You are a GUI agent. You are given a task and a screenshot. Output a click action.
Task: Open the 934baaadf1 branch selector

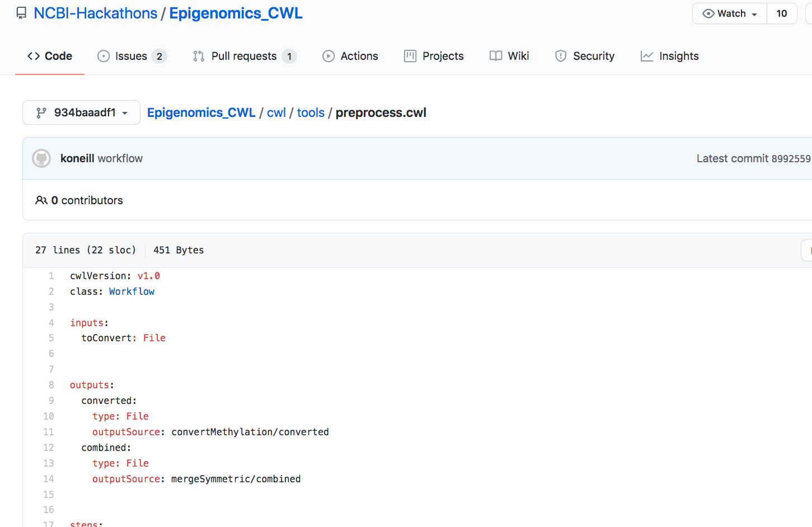point(81,112)
